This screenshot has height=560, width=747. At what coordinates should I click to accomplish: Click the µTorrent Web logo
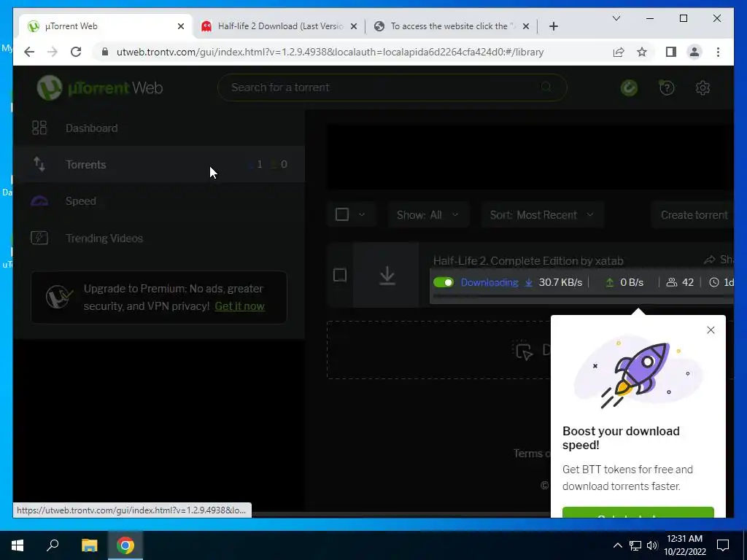coord(100,87)
